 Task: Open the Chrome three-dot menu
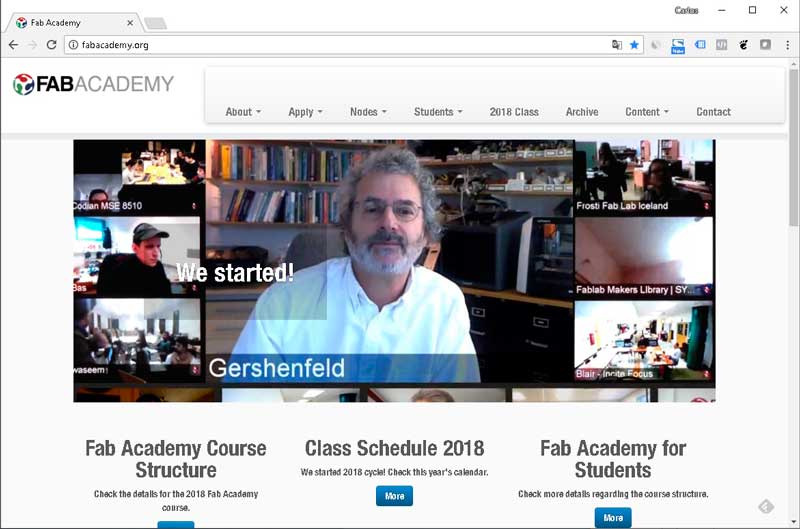[x=787, y=45]
